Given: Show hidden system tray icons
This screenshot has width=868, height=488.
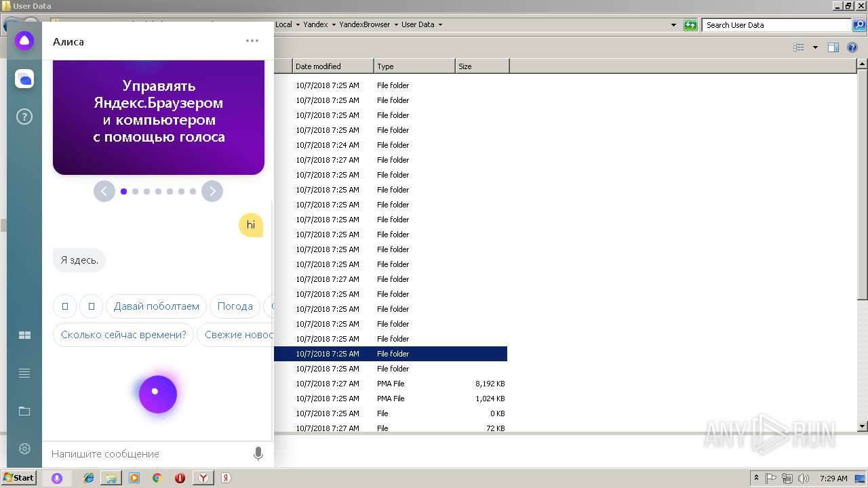Looking at the screenshot, I should (756, 478).
